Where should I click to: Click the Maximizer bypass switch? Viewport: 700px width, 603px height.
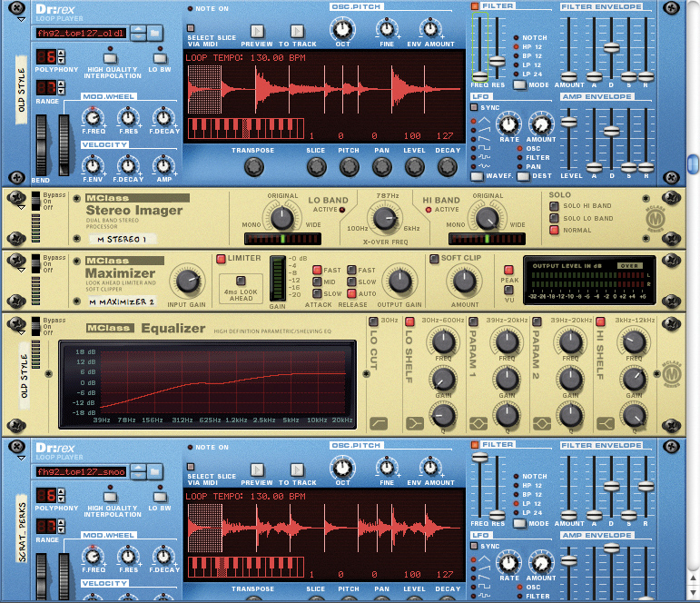pyautogui.click(x=35, y=264)
